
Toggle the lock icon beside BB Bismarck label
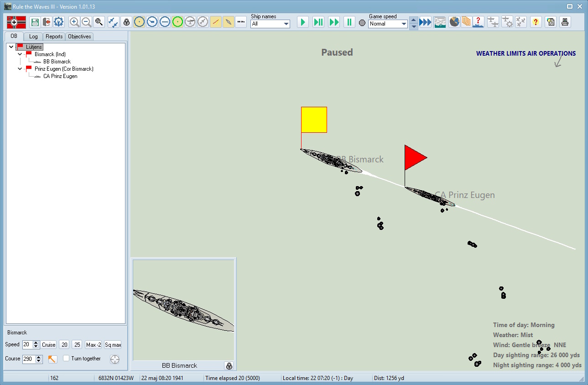tap(229, 365)
